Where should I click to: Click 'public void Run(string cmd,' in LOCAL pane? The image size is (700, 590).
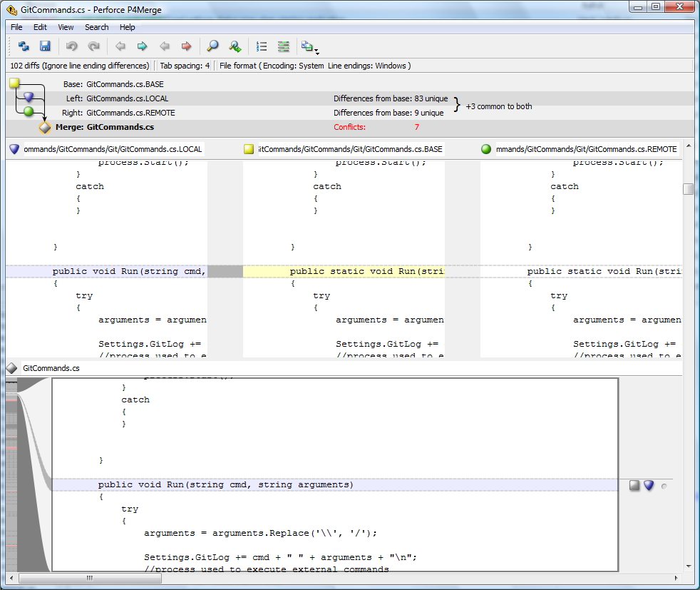coord(128,271)
